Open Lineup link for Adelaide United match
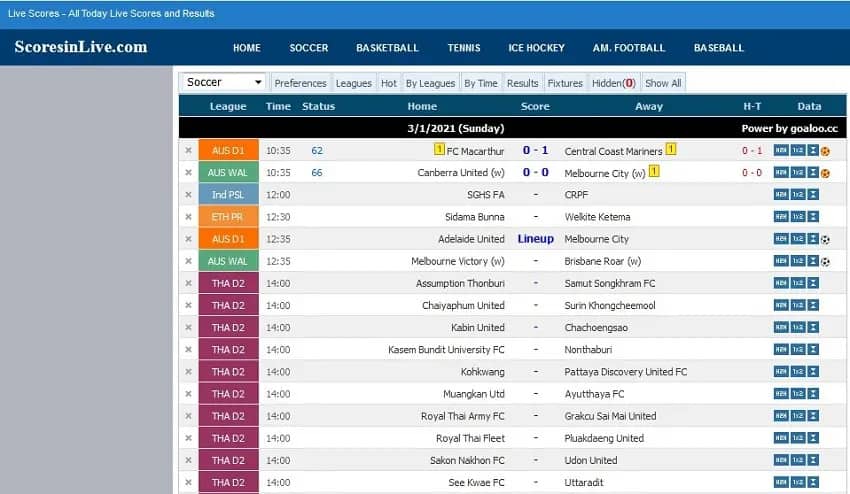Image resolution: width=850 pixels, height=494 pixels. tap(536, 239)
